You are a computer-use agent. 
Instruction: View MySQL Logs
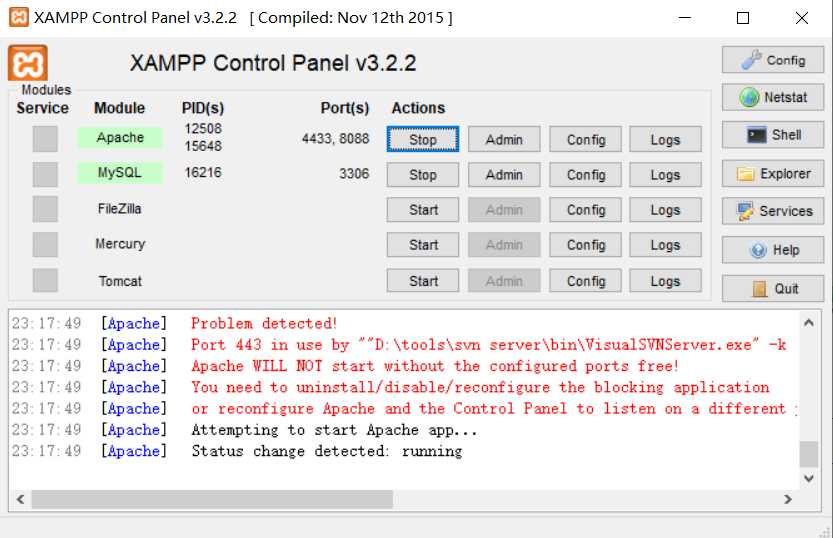point(666,175)
